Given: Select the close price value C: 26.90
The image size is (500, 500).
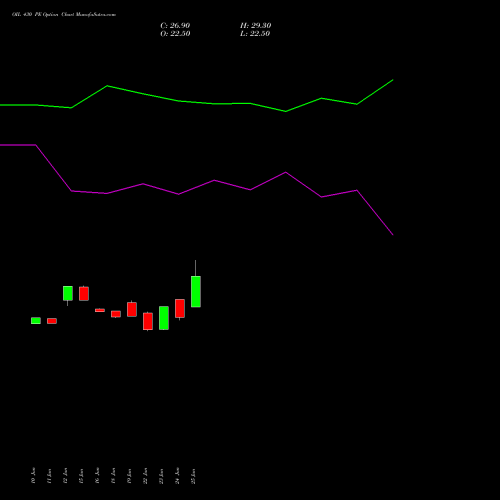Looking at the screenshot, I should (x=175, y=26).
